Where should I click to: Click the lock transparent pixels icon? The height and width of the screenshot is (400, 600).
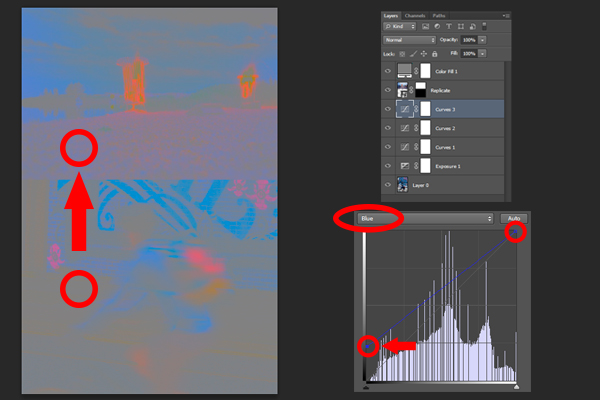pyautogui.click(x=402, y=54)
